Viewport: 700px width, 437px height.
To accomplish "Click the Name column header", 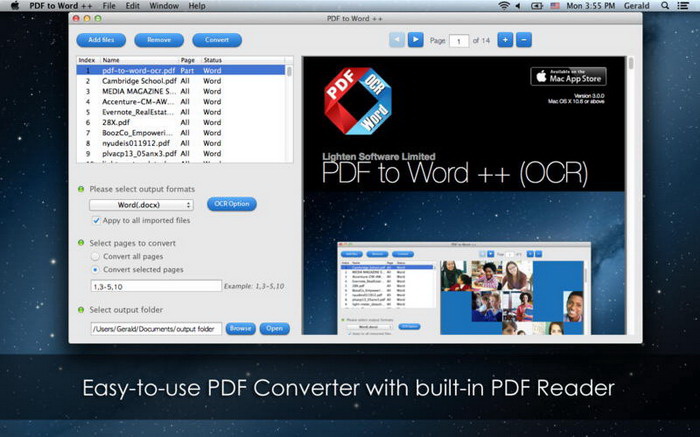I will 139,60.
